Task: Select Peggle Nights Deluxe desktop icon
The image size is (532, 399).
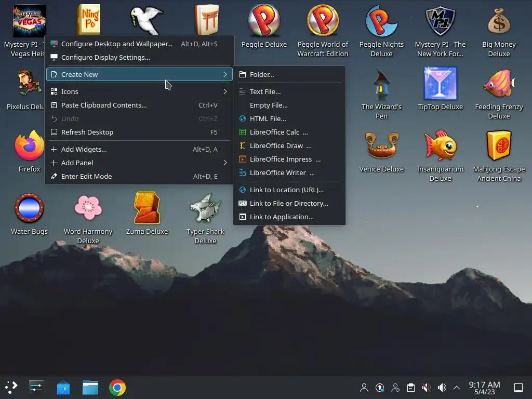Action: pos(381,21)
